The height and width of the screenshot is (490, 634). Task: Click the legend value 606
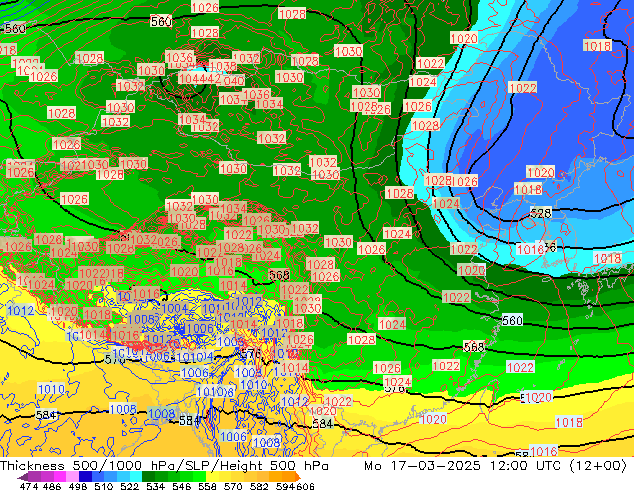pos(305,486)
